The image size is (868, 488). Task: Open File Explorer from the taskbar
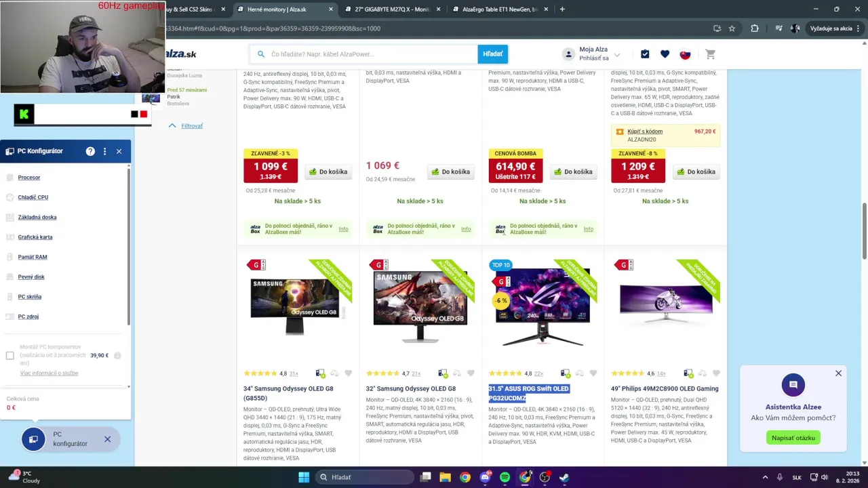tap(445, 477)
